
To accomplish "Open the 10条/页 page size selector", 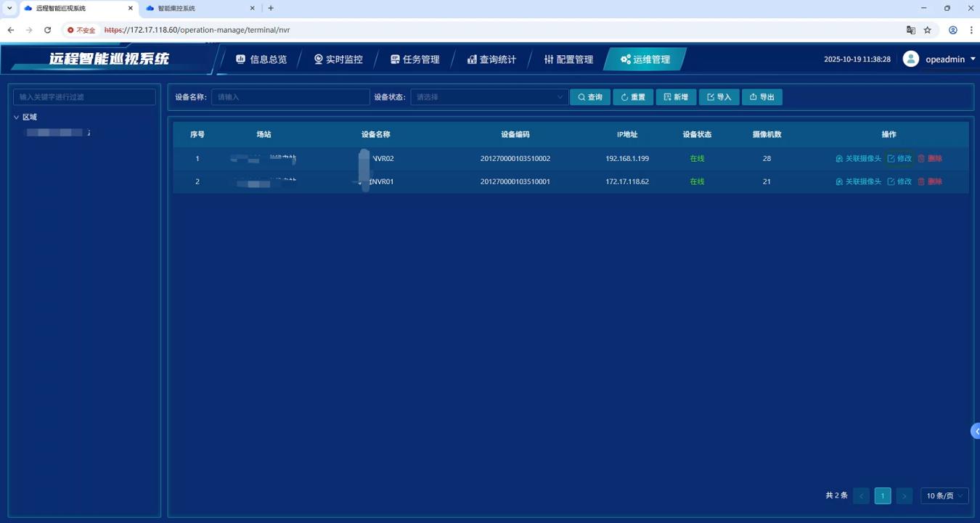I will (944, 496).
